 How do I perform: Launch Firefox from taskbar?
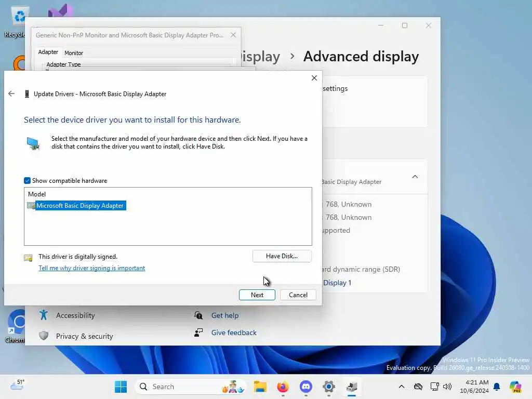coord(283,387)
